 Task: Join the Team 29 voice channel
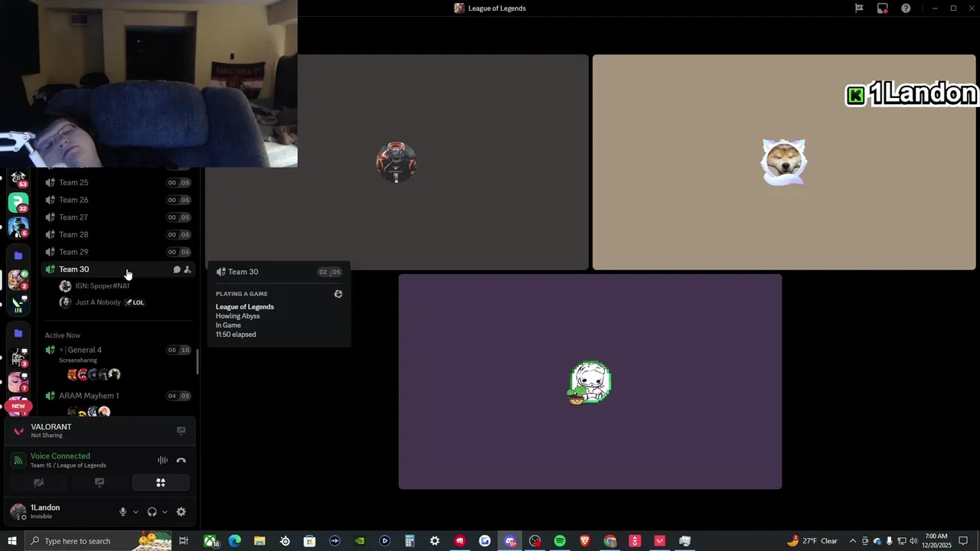point(117,252)
